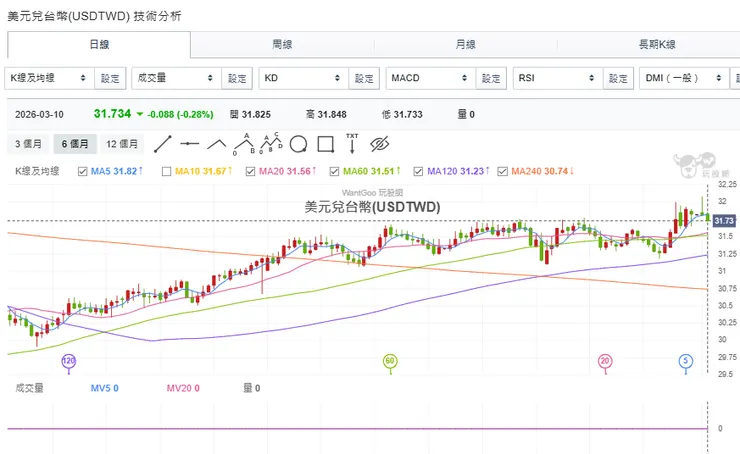Uncheck the MA240 moving average checkbox

pos(502,172)
